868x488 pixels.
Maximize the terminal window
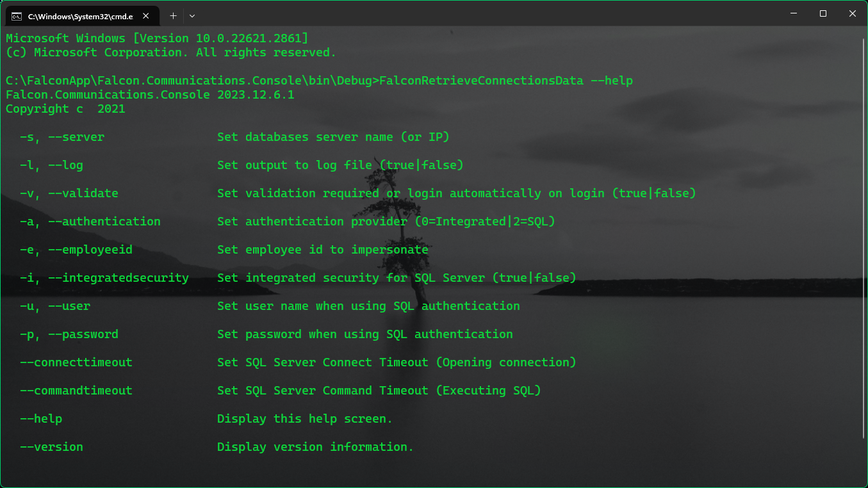(823, 13)
